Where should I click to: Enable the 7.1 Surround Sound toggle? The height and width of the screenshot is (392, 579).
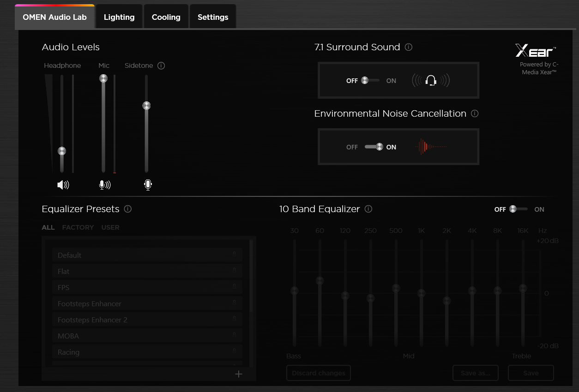pos(372,81)
